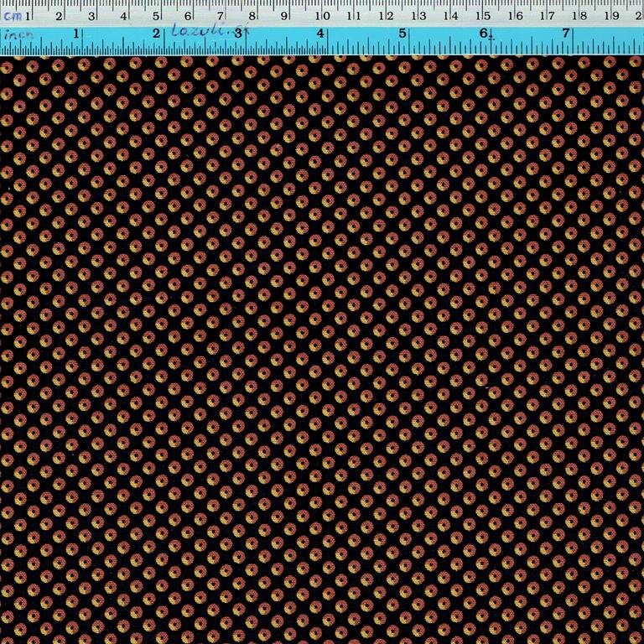Click the "inch" label on the blue scale
644x644 pixels.
tap(18, 35)
